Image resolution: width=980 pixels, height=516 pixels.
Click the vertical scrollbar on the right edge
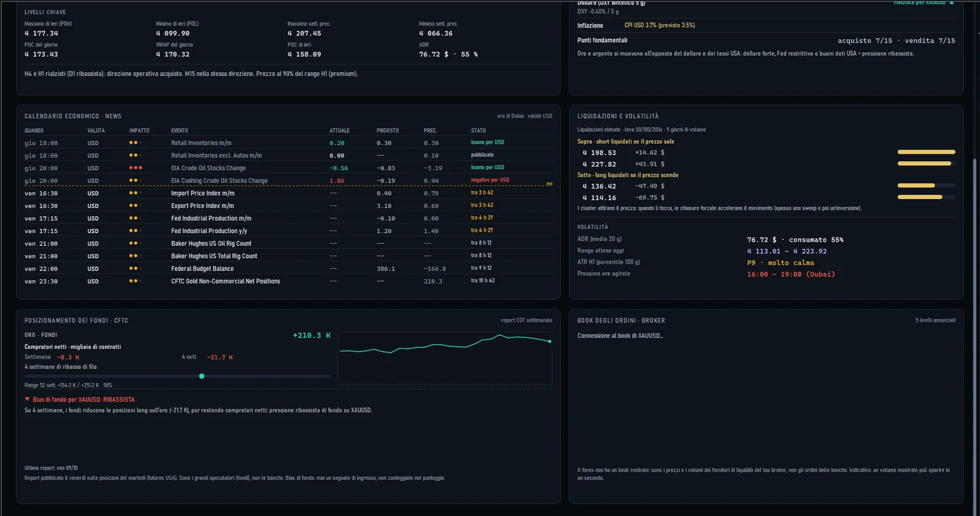(975, 337)
